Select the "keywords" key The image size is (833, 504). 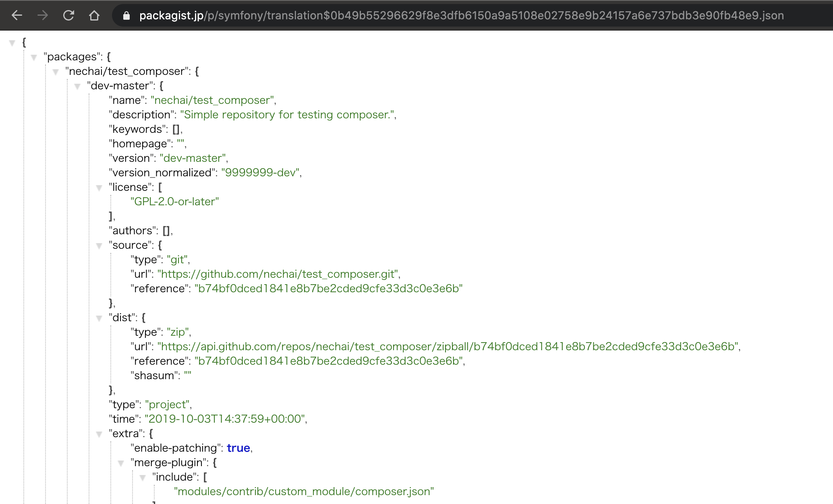137,129
